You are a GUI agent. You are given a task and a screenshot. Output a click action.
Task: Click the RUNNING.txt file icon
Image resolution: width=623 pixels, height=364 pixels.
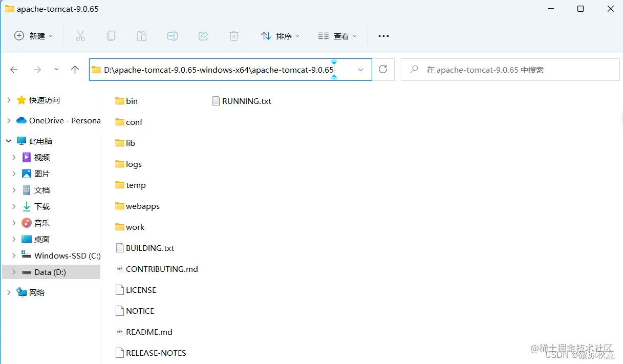[x=216, y=101]
